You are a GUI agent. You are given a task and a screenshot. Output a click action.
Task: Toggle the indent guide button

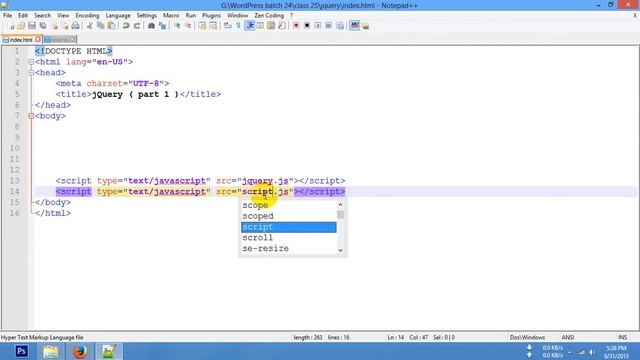coord(250,26)
